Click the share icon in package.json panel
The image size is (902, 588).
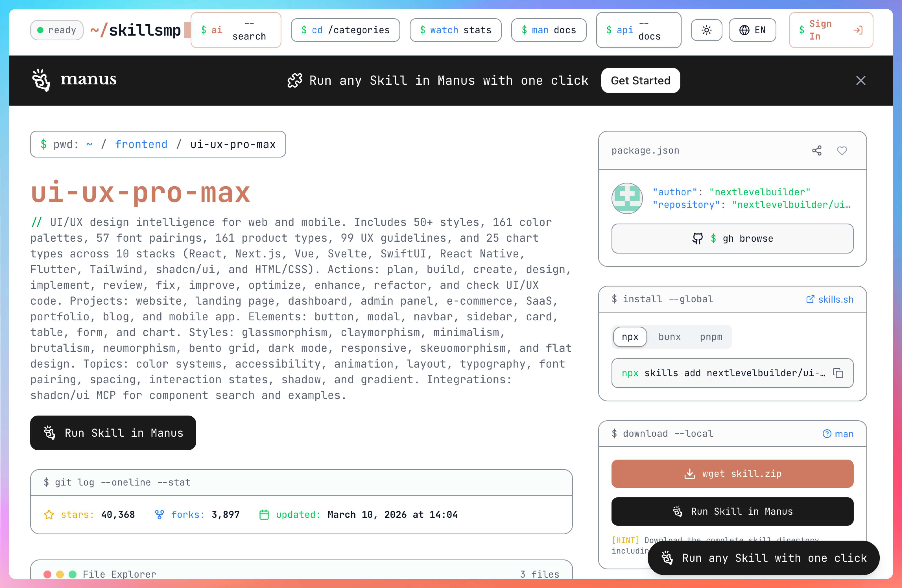pyautogui.click(x=817, y=150)
